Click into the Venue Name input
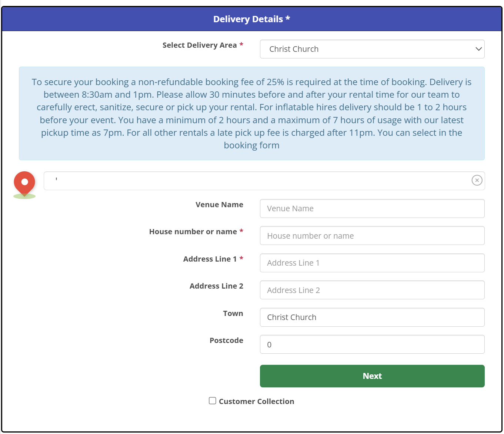This screenshot has height=434, width=504. [372, 209]
